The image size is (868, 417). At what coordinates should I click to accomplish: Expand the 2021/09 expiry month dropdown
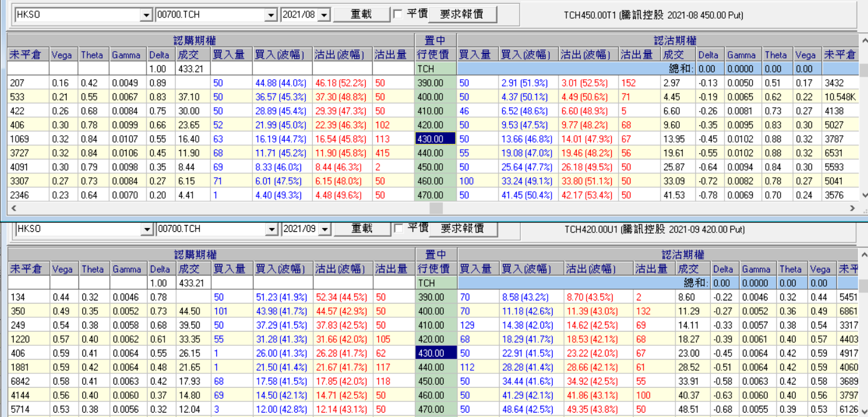tap(324, 229)
